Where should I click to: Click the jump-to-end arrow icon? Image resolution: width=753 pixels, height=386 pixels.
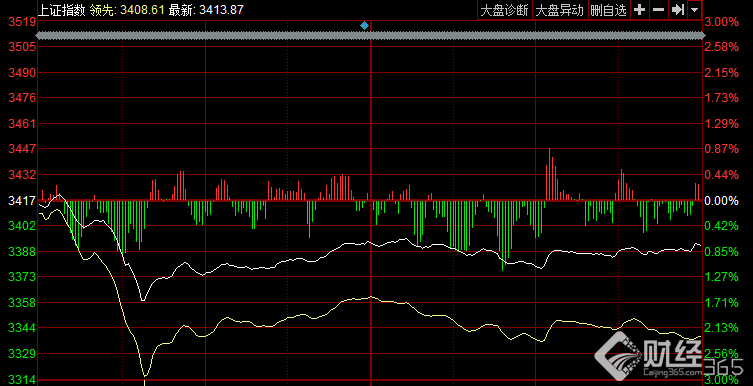678,10
